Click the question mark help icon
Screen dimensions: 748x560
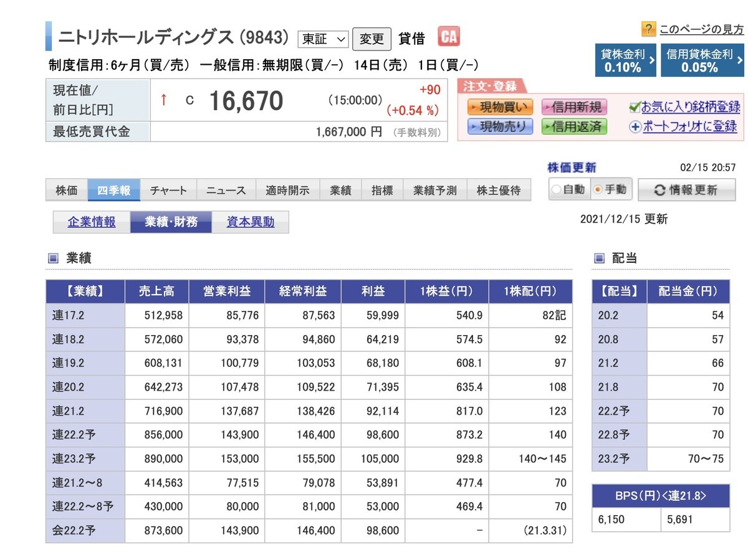point(648,29)
